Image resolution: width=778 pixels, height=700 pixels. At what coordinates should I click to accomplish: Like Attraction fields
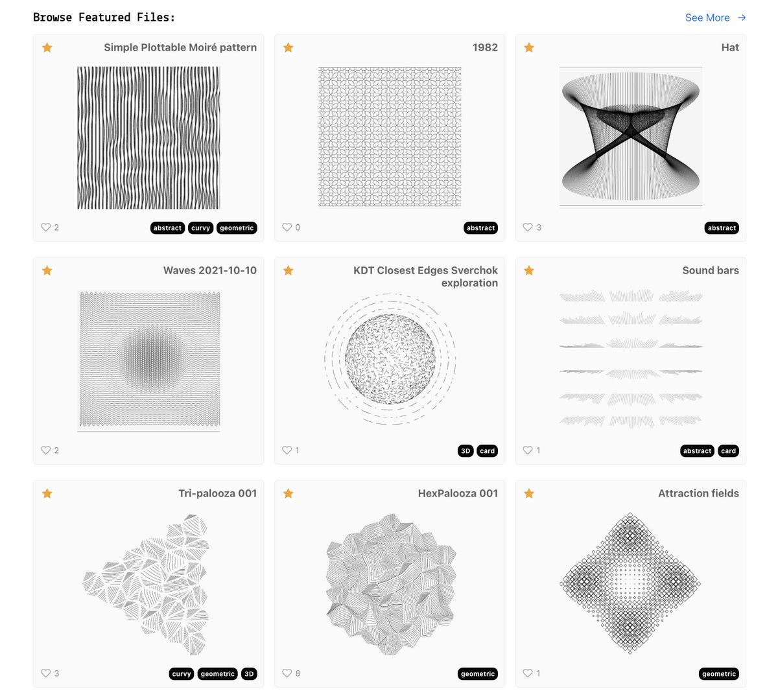[x=528, y=673]
